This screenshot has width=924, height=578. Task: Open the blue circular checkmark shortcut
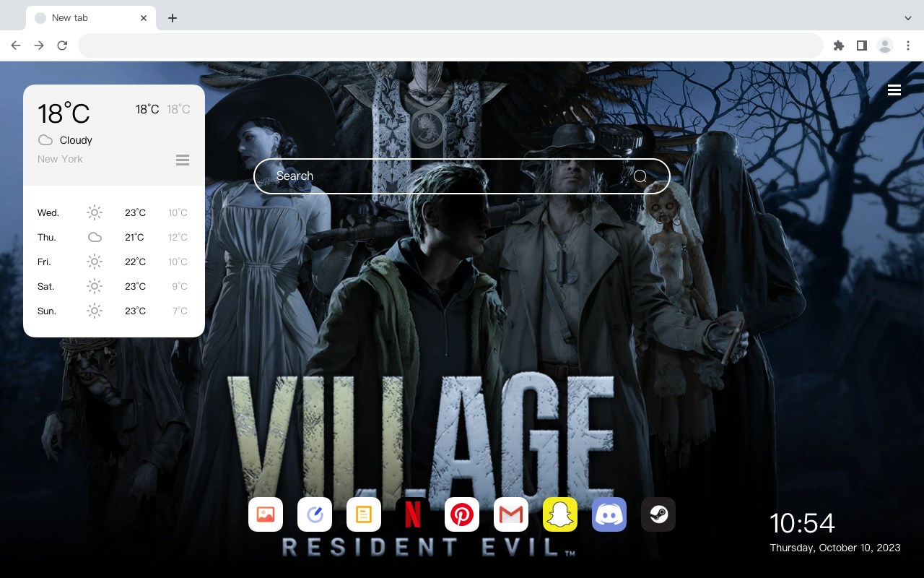[x=315, y=514]
